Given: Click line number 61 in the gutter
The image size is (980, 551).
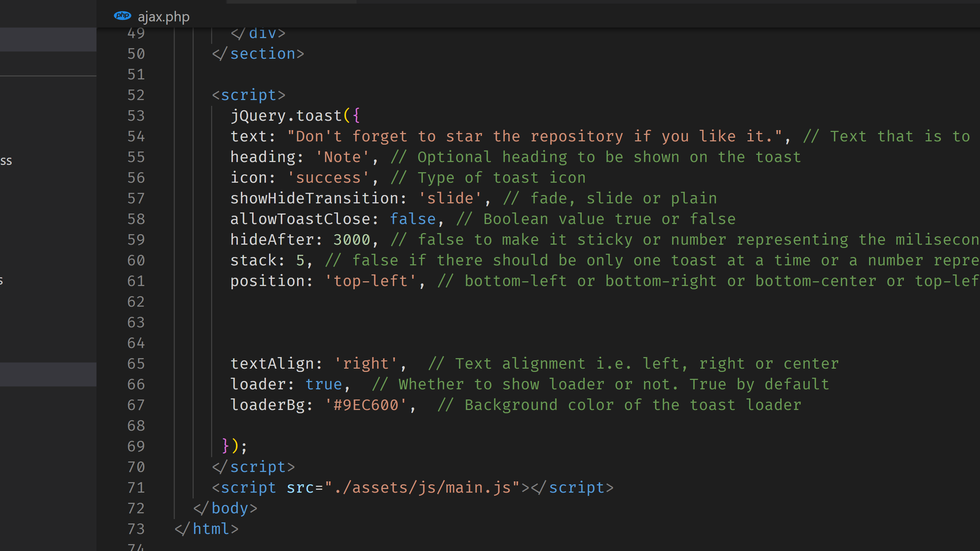Looking at the screenshot, I should pyautogui.click(x=136, y=281).
